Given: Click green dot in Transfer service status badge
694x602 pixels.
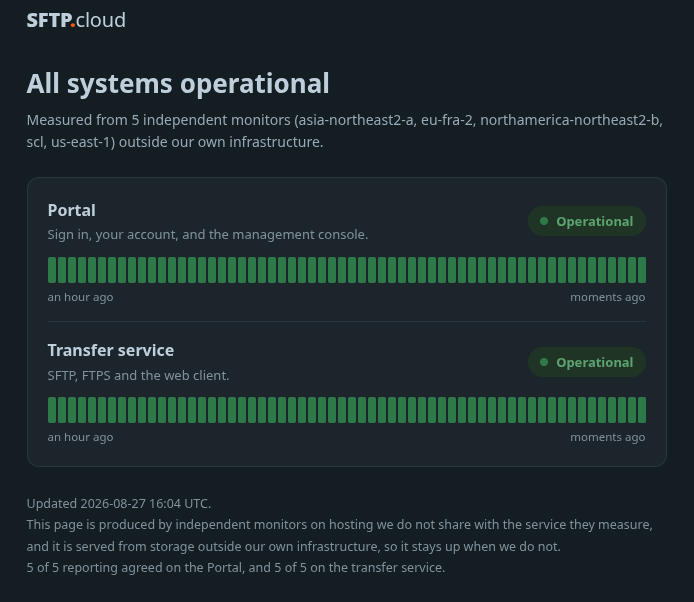Looking at the screenshot, I should tap(544, 362).
